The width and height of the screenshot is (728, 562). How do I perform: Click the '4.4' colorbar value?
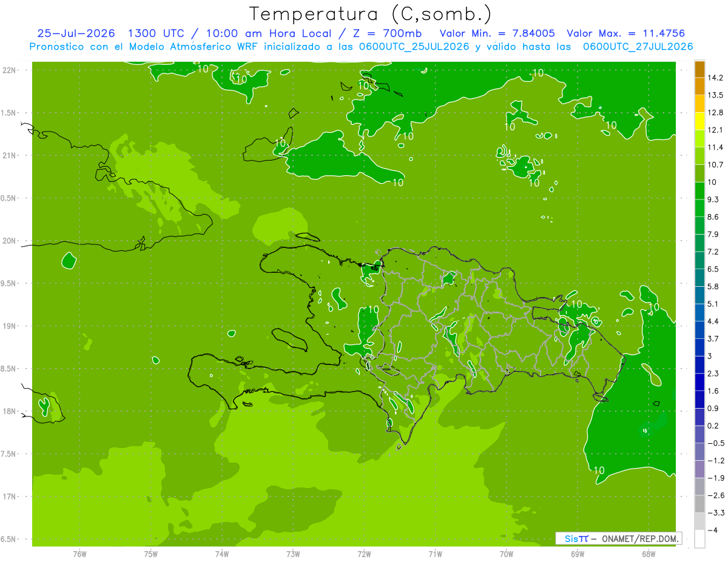pyautogui.click(x=713, y=321)
